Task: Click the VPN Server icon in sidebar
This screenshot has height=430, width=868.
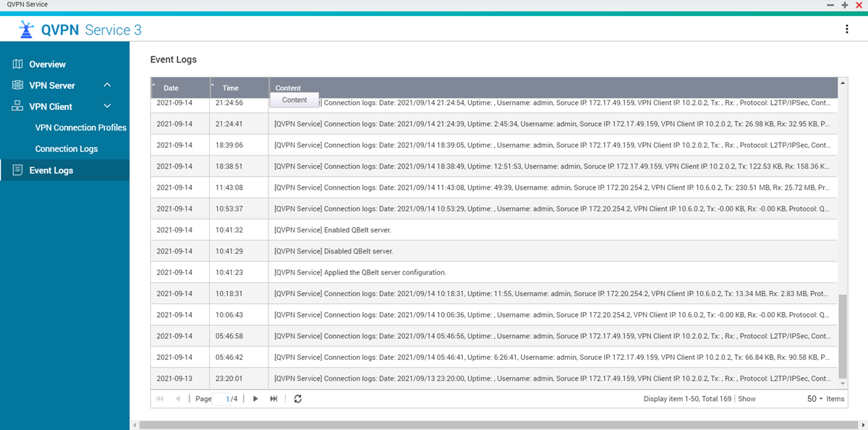Action: [18, 85]
